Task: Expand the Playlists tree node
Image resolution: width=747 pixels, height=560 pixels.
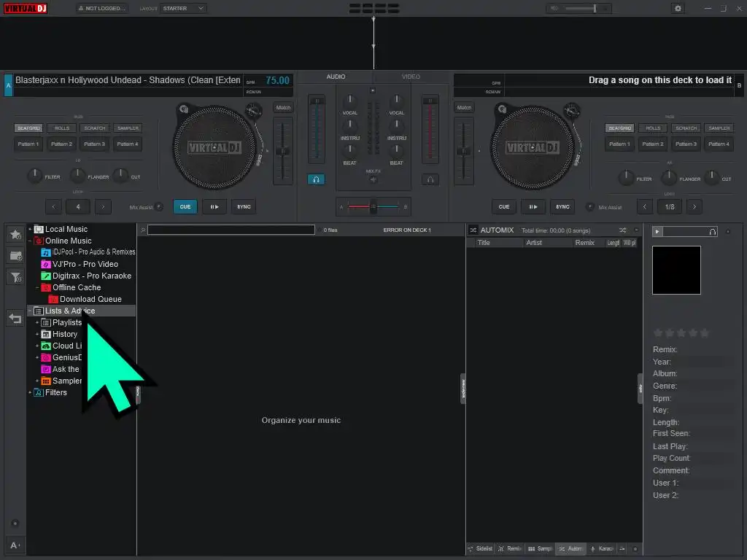Action: pyautogui.click(x=37, y=322)
